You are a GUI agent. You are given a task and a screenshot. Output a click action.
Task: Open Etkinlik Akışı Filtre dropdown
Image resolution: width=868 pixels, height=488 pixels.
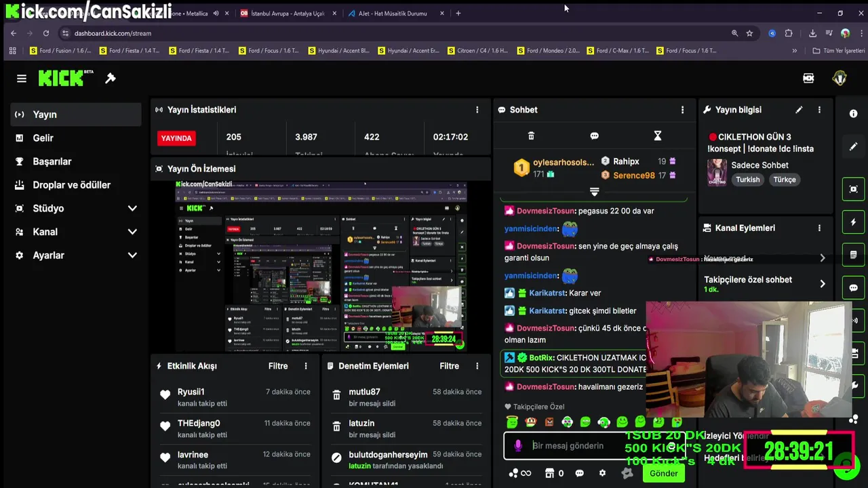(x=278, y=366)
